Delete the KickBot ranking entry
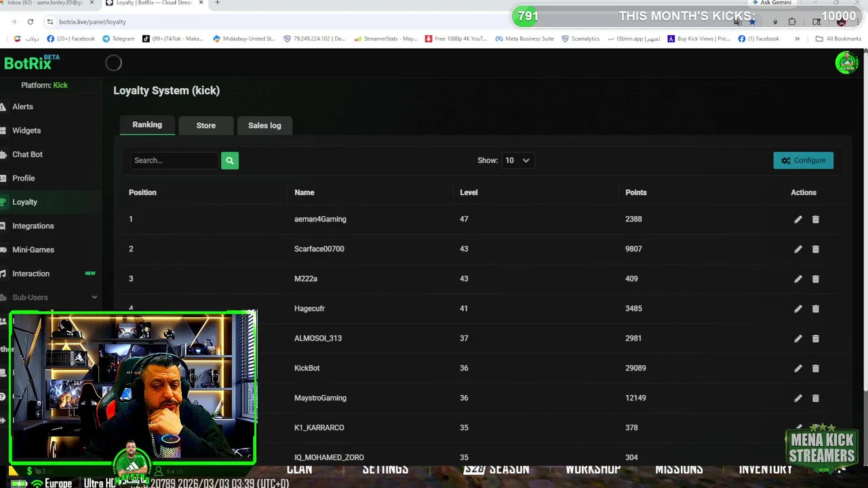Viewport: 868px width, 488px height. coord(816,368)
